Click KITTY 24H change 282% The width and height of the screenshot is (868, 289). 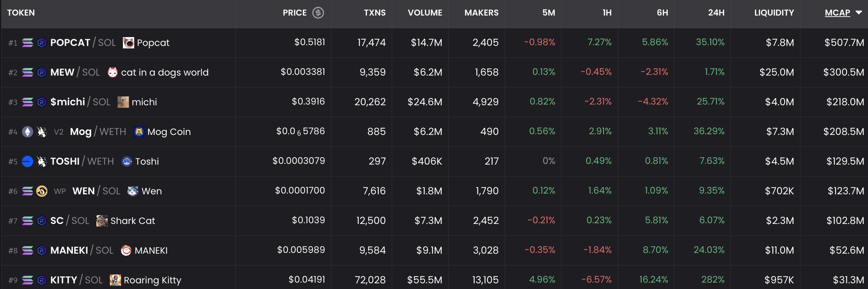pos(713,280)
